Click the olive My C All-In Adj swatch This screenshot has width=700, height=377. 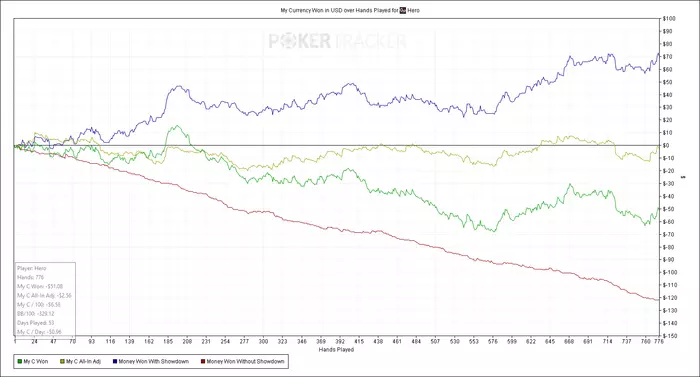pyautogui.click(x=62, y=361)
